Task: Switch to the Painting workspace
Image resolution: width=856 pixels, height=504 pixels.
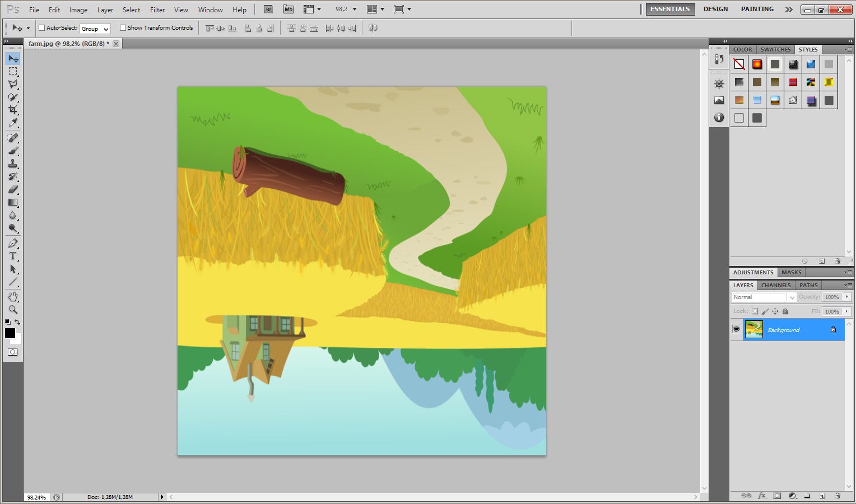Action: [757, 9]
